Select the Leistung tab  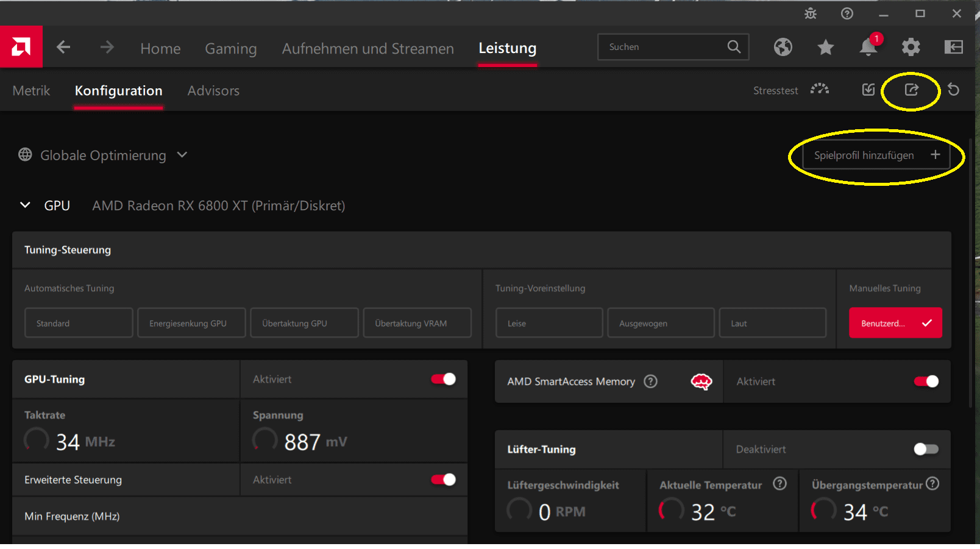coord(507,48)
